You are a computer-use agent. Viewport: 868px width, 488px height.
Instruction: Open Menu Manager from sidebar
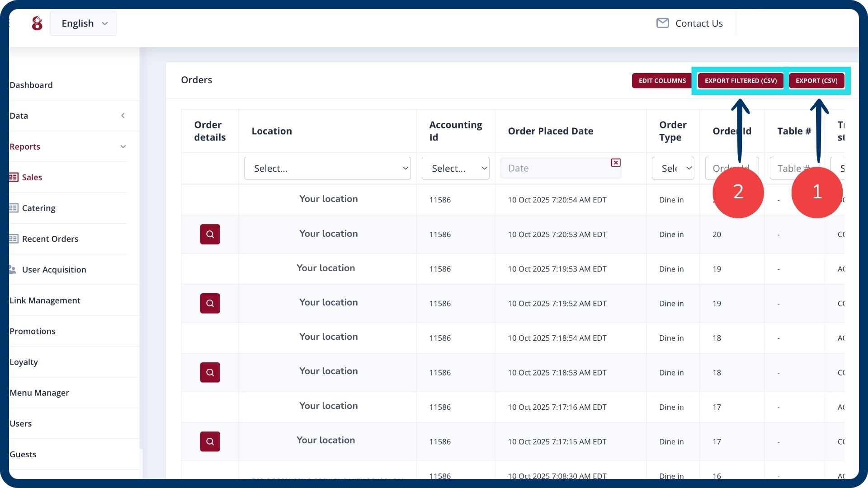tap(39, 393)
